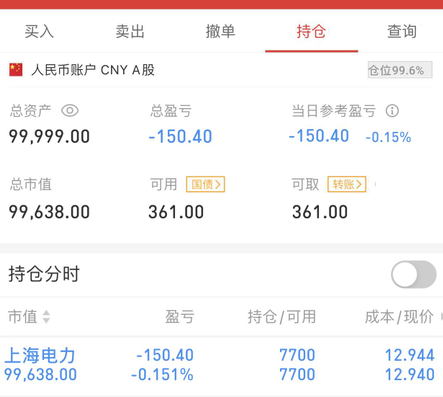Enable the 持仓分时 switch
The image size is (443, 397).
click(414, 274)
